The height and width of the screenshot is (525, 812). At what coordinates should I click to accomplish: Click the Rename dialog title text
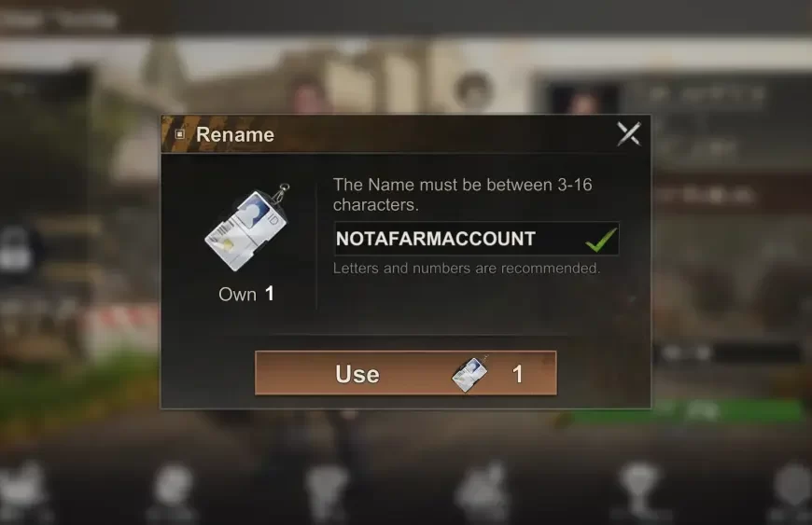pos(235,134)
